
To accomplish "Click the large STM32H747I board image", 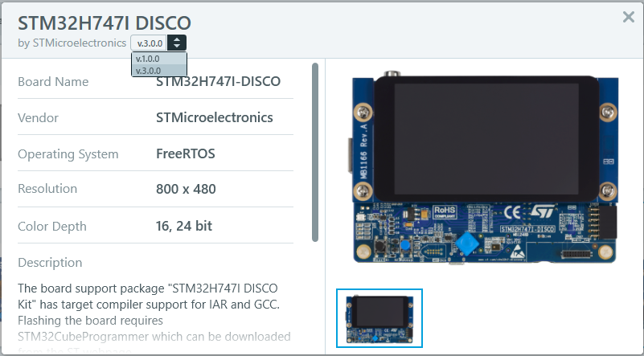I will point(485,167).
